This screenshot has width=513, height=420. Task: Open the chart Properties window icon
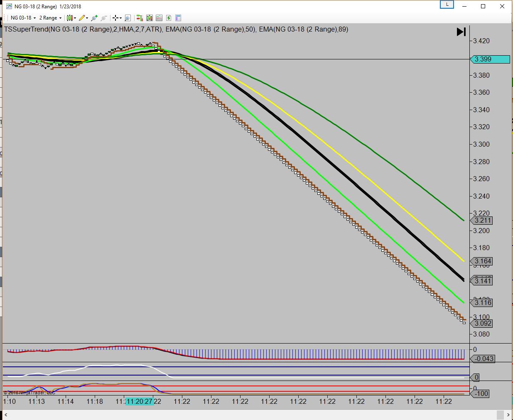(178, 18)
